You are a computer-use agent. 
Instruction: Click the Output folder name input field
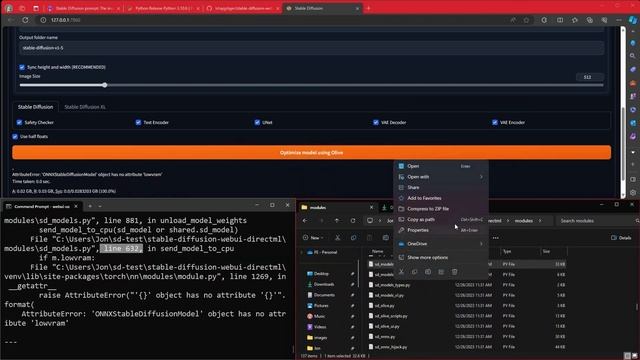[x=311, y=48]
